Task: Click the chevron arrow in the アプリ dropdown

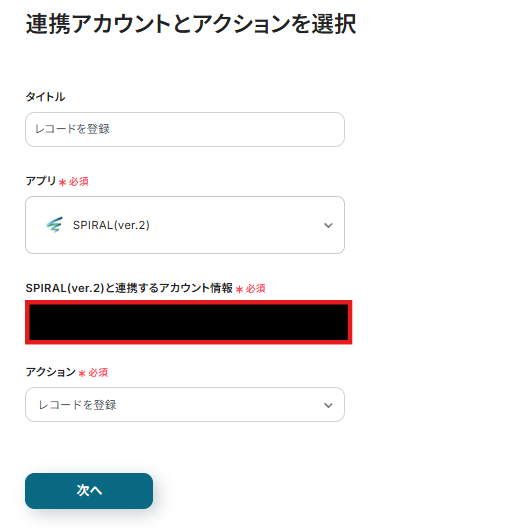Action: (328, 225)
